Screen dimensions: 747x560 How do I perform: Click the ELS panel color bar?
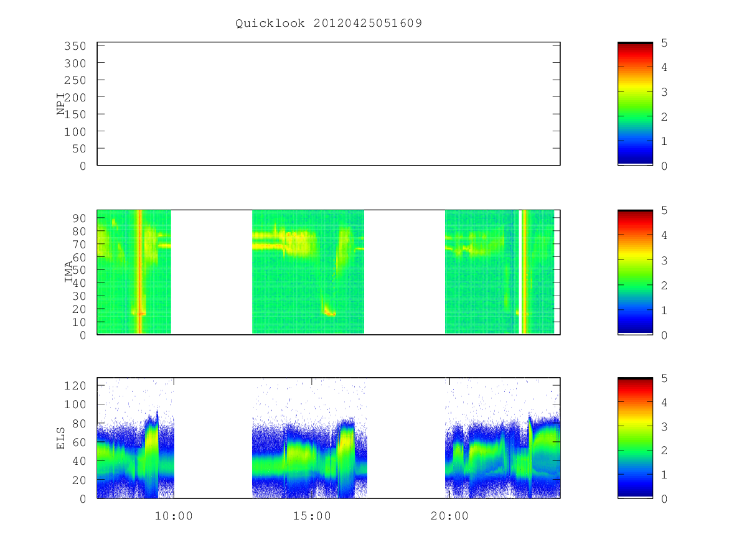(635, 438)
